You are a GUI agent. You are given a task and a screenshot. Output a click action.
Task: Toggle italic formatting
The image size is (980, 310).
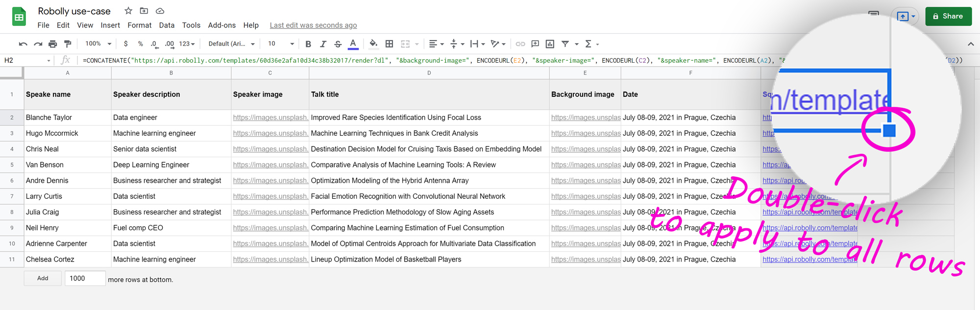[323, 44]
